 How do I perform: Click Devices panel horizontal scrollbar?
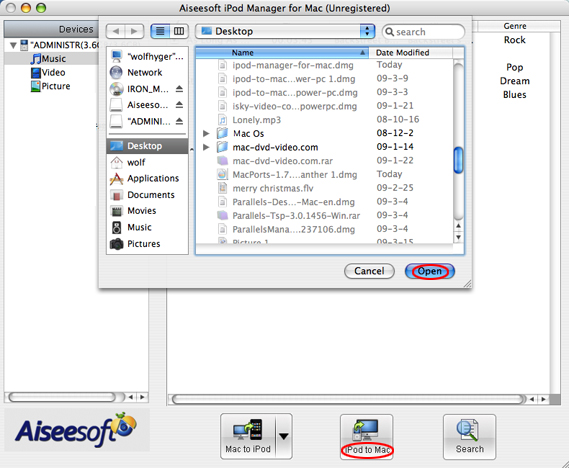point(62,397)
